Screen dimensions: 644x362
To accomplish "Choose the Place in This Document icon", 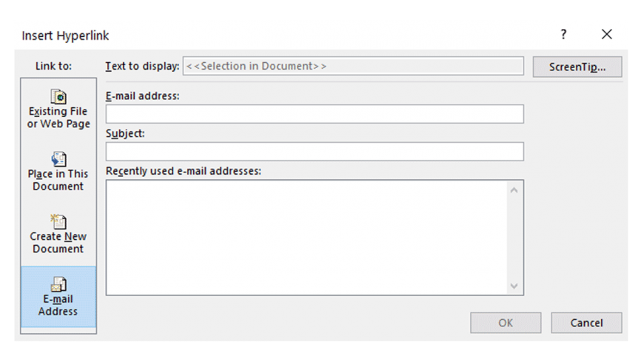I will click(58, 159).
